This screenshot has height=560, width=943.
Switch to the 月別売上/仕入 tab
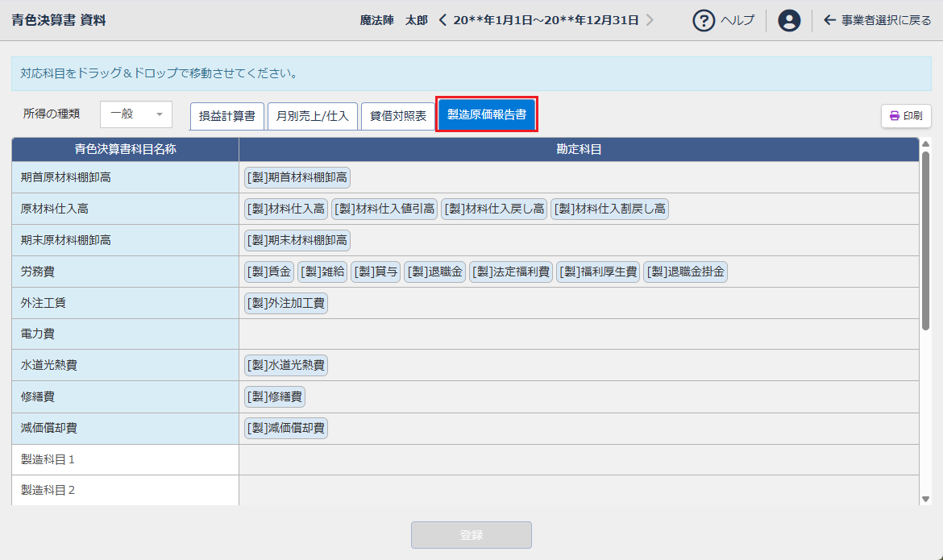tap(312, 116)
